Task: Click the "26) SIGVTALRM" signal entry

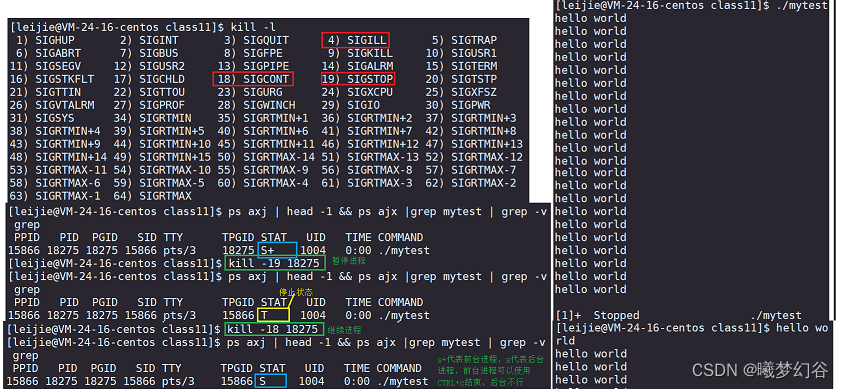Action: (51, 105)
